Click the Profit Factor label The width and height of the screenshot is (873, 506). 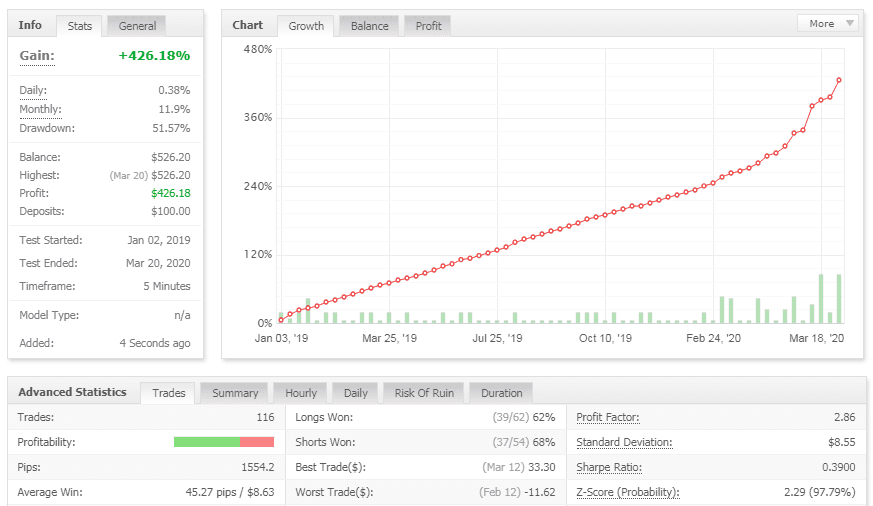click(x=608, y=417)
